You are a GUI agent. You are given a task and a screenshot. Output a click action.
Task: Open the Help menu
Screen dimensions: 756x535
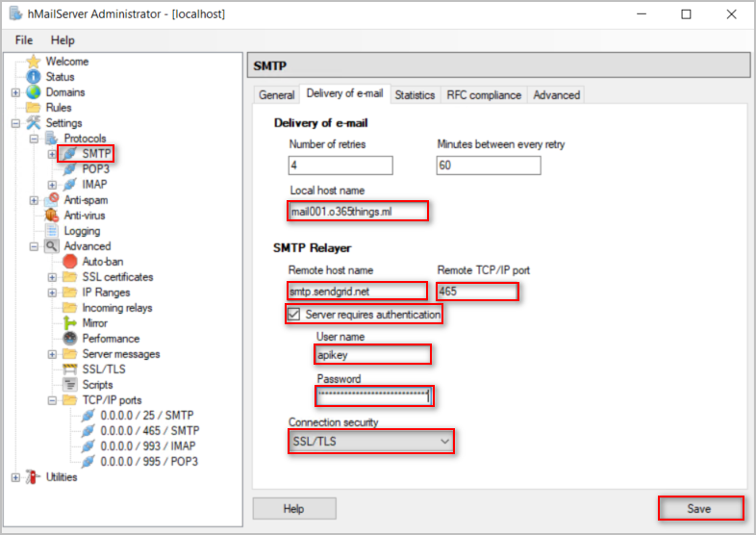coord(63,40)
